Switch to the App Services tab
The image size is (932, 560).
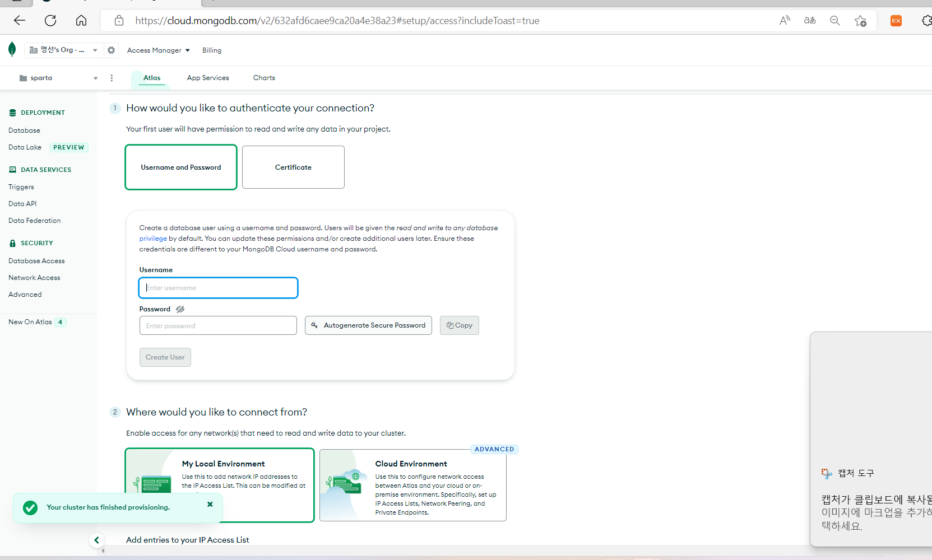(208, 78)
